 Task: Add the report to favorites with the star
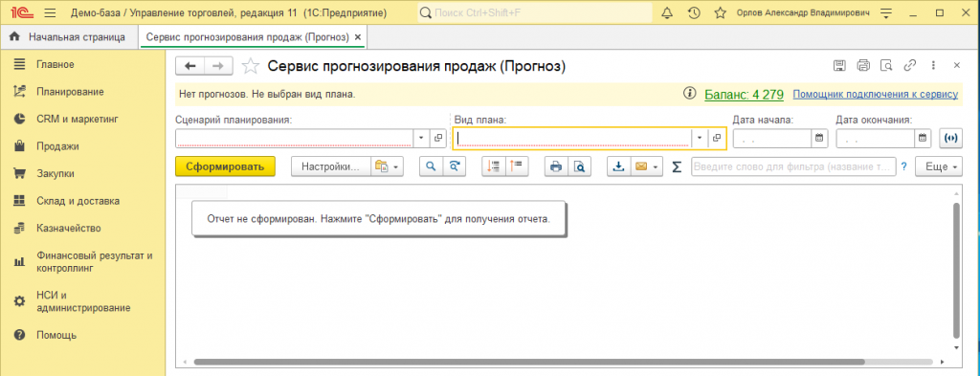251,66
